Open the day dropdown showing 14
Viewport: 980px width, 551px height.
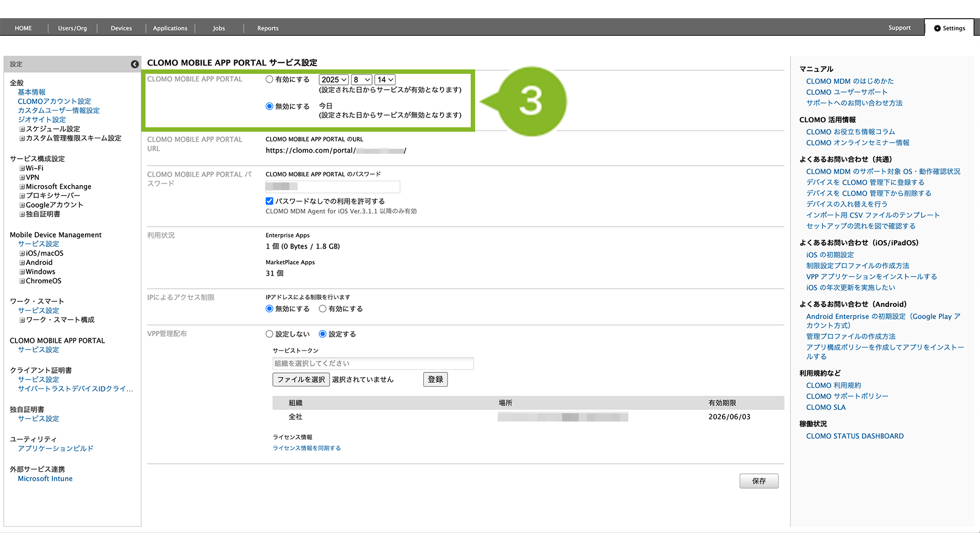click(385, 80)
